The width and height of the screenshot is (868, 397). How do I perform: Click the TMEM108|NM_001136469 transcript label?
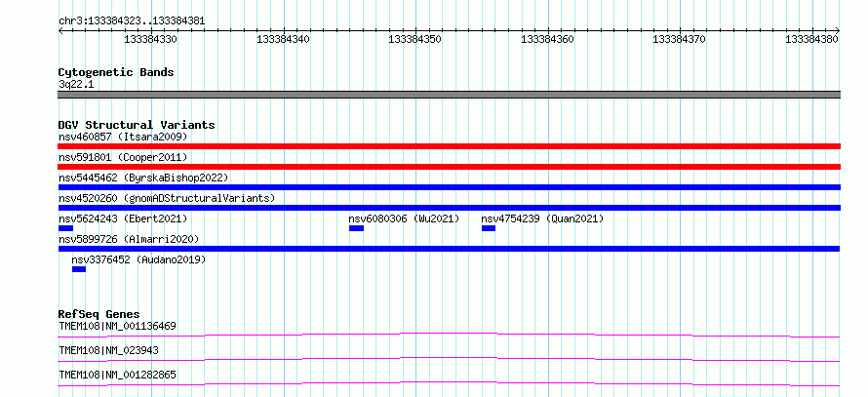(117, 326)
